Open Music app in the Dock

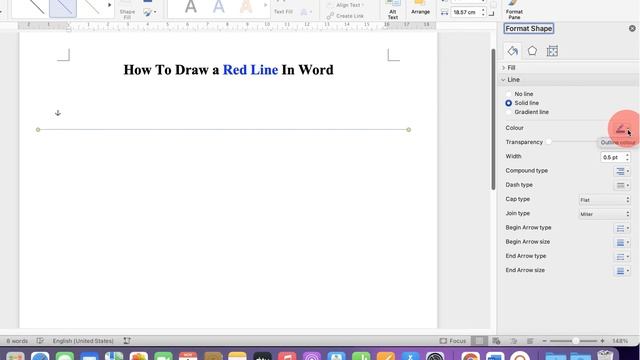pyautogui.click(x=287, y=356)
